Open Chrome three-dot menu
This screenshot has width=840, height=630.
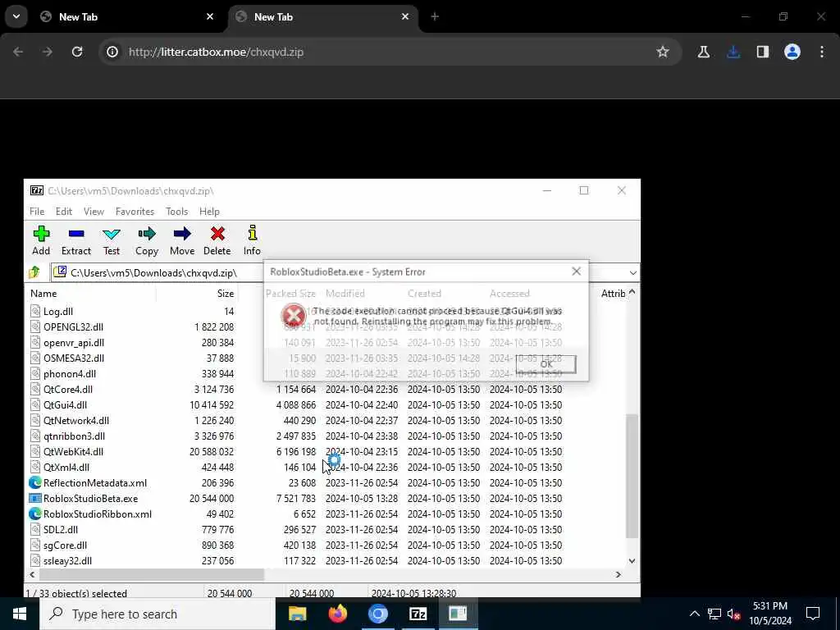tap(822, 52)
